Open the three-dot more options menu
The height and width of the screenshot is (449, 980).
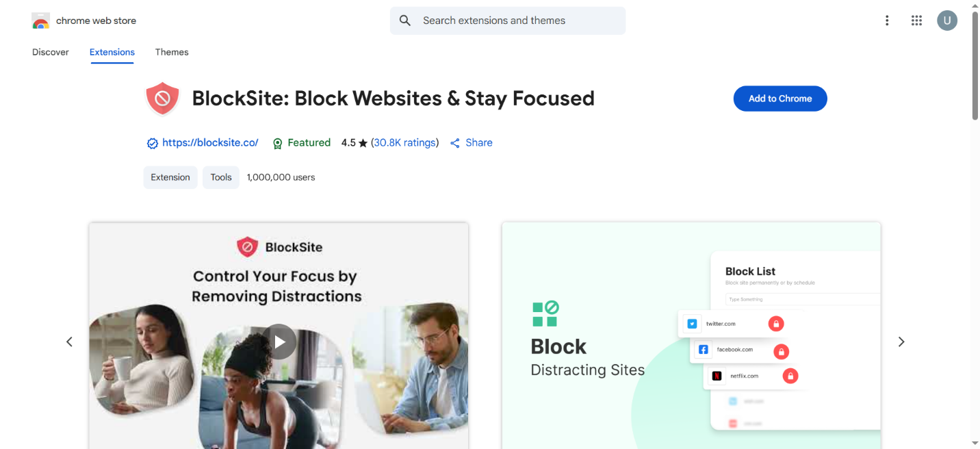coord(887,20)
